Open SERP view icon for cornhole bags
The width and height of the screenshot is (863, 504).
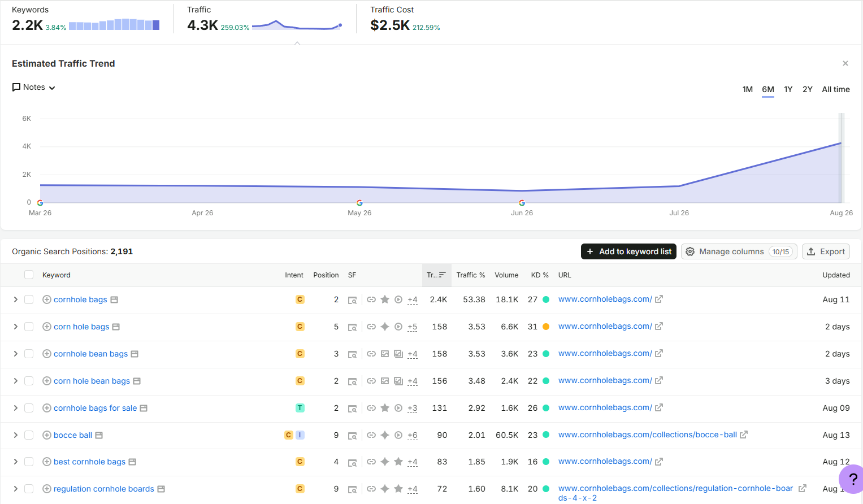point(352,300)
